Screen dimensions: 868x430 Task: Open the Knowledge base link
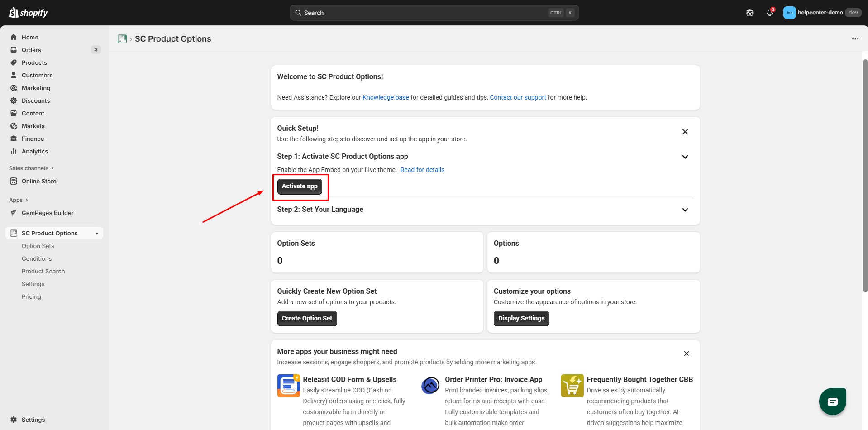coord(386,97)
